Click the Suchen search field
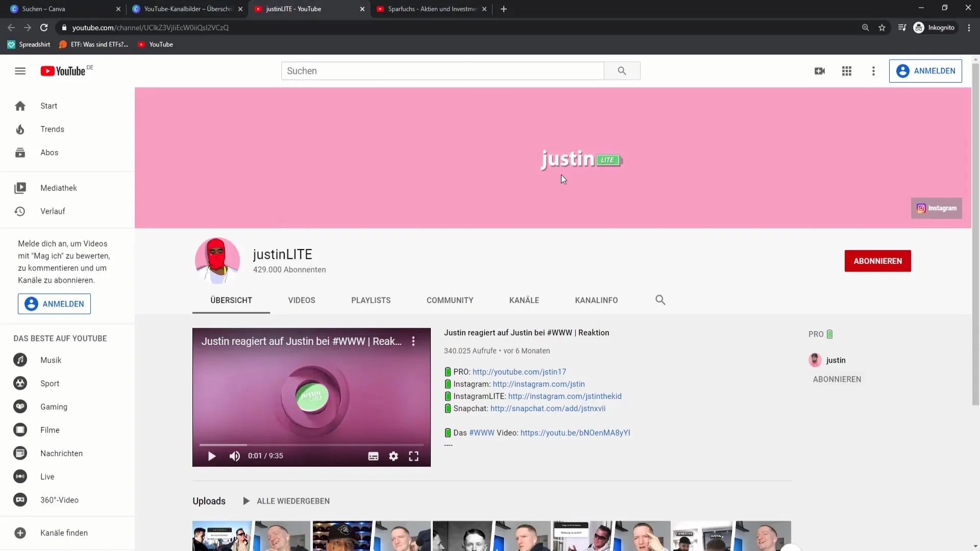980x551 pixels. pos(443,71)
